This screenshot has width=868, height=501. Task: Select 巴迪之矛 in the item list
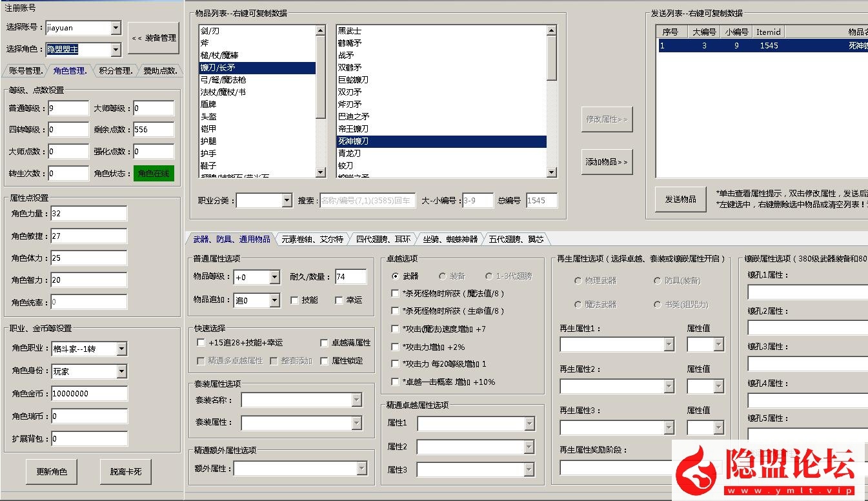441,117
